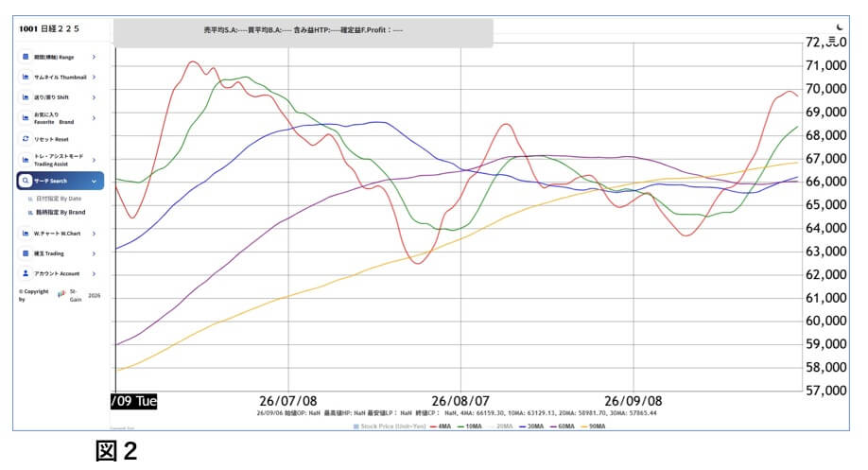Image resolution: width=868 pixels, height=470 pixels.
Task: Click the Trading grid icon
Action: click(x=26, y=253)
